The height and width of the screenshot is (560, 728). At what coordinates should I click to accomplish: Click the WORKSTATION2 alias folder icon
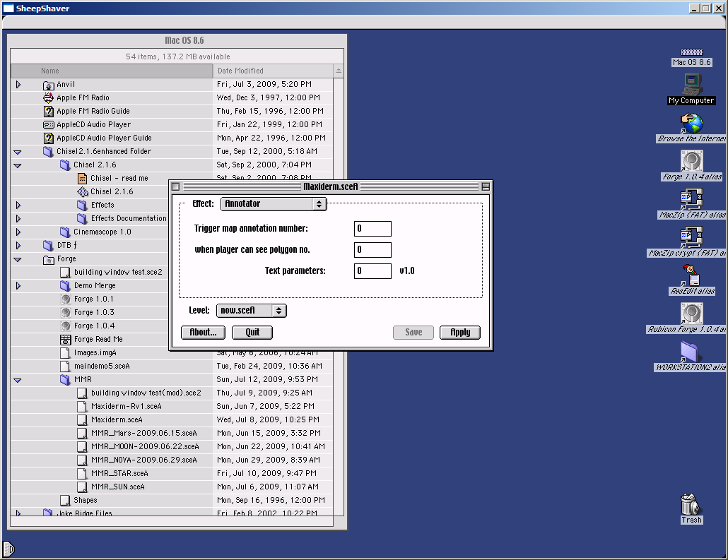pyautogui.click(x=690, y=352)
